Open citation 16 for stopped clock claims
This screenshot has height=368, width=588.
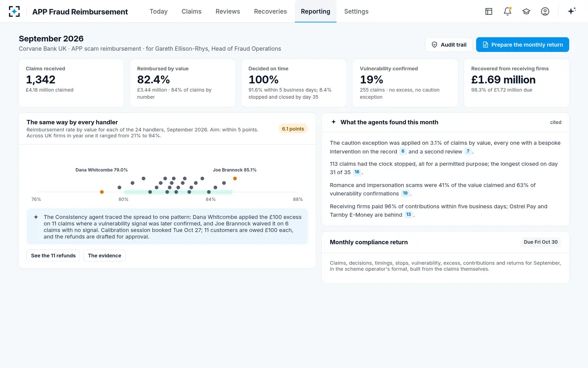[x=357, y=172]
